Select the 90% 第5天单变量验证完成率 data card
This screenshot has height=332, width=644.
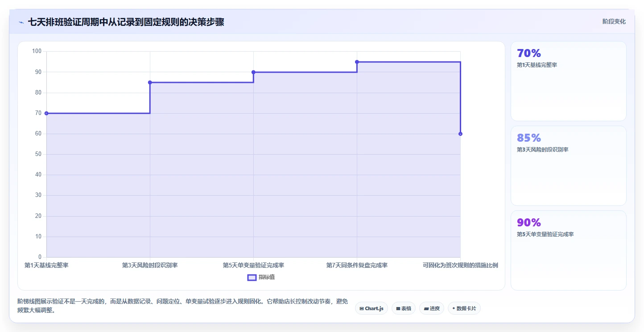pyautogui.click(x=568, y=250)
